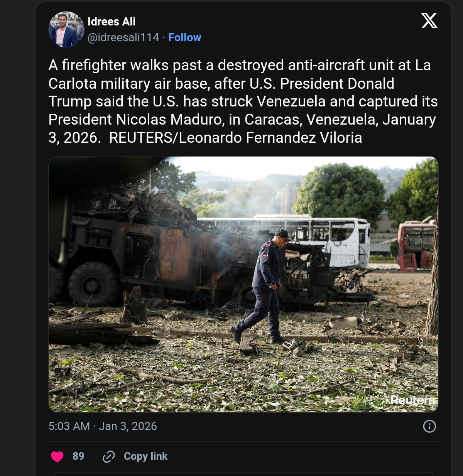Click the X logo icon

pyautogui.click(x=429, y=20)
